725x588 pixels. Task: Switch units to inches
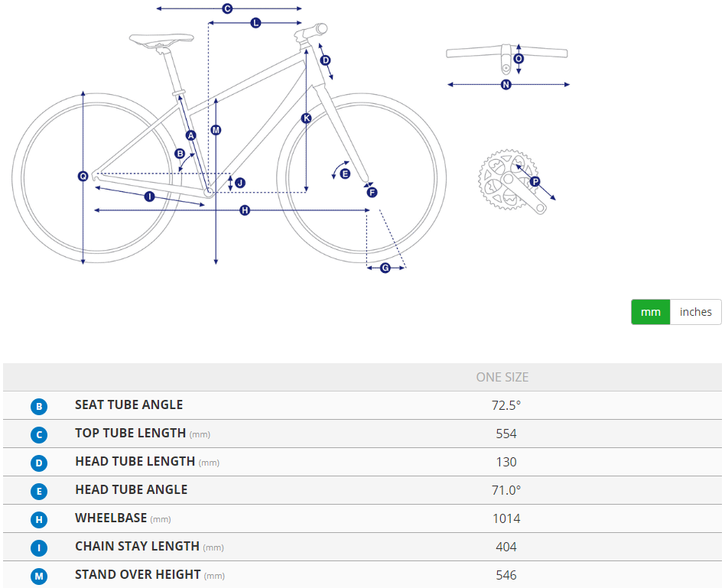(695, 312)
